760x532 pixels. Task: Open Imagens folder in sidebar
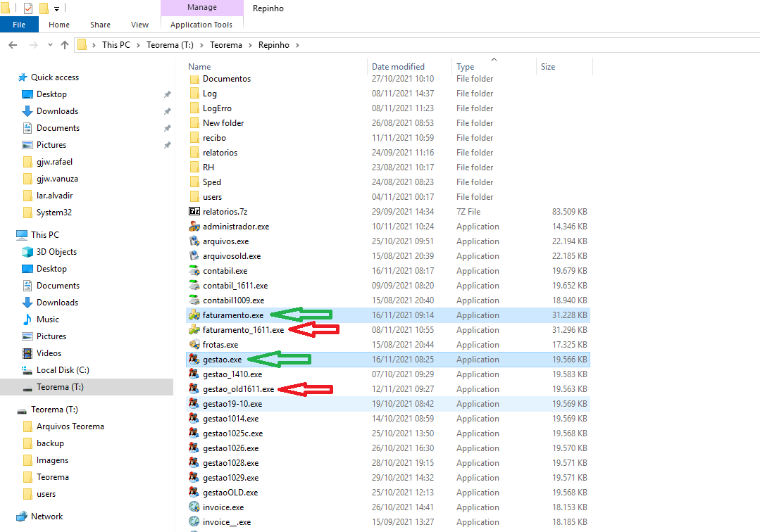[x=52, y=460]
